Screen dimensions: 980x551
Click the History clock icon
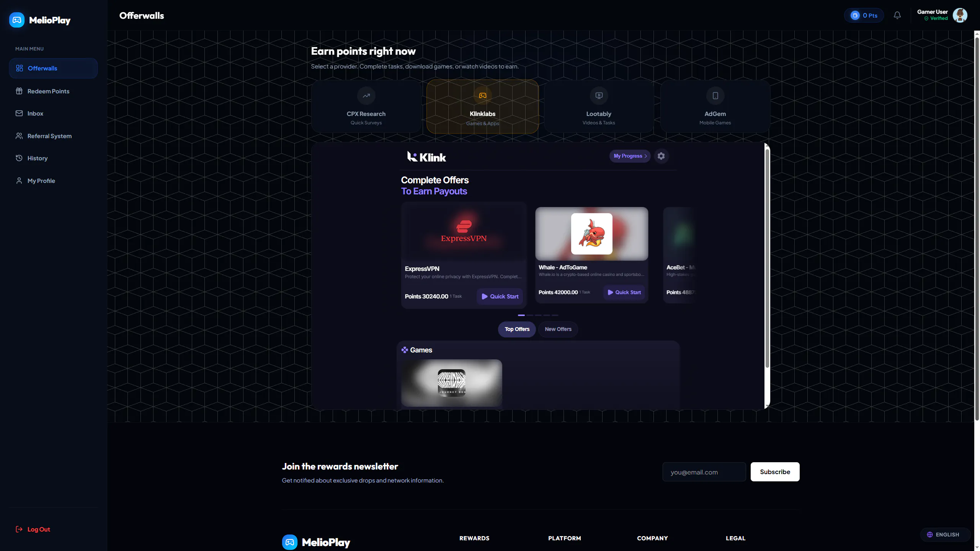click(19, 158)
